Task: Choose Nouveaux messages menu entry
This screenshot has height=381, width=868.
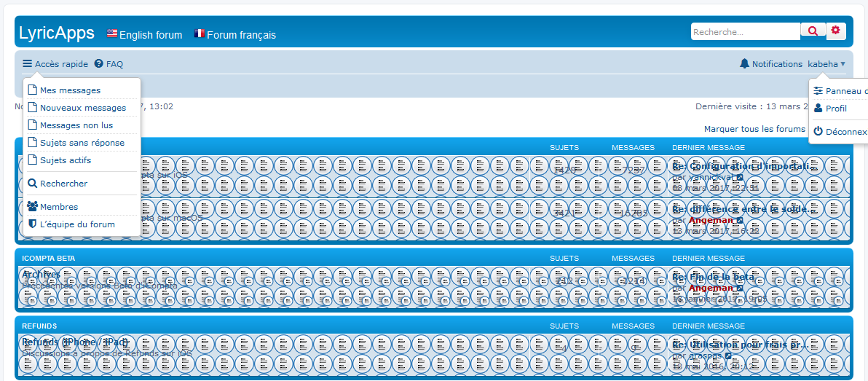Action: [82, 108]
